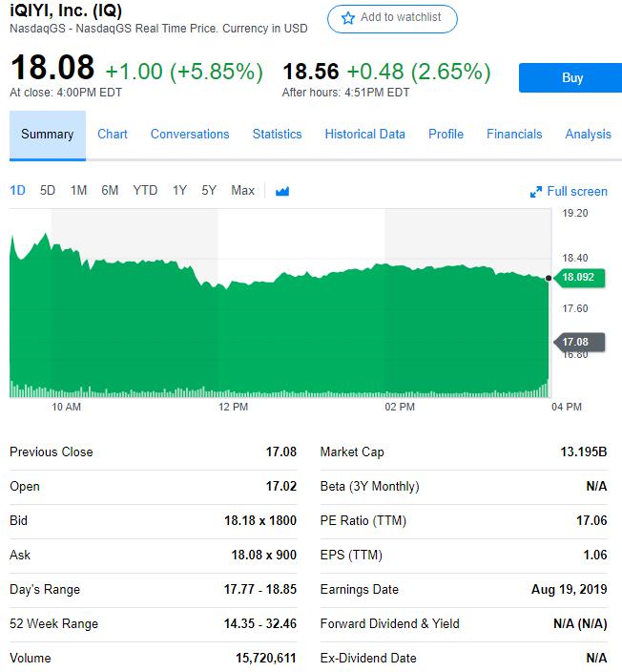Click the black endpoint dot on chart line
Image resolution: width=622 pixels, height=672 pixels.
[x=549, y=279]
